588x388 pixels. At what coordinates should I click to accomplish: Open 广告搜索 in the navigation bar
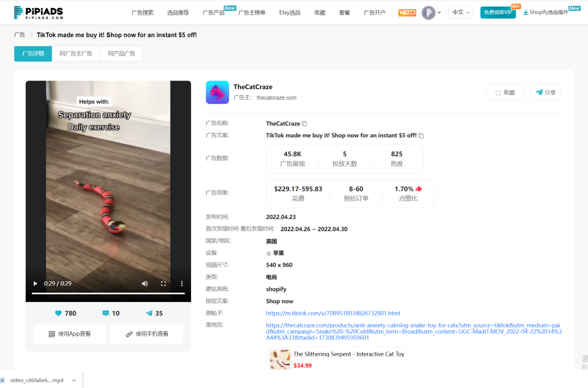[x=143, y=13]
